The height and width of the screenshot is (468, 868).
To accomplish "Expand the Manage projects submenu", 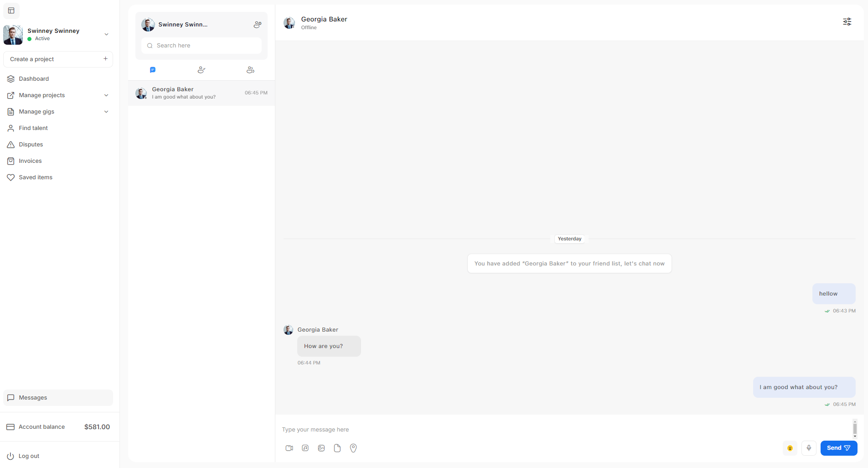I will 106,95.
